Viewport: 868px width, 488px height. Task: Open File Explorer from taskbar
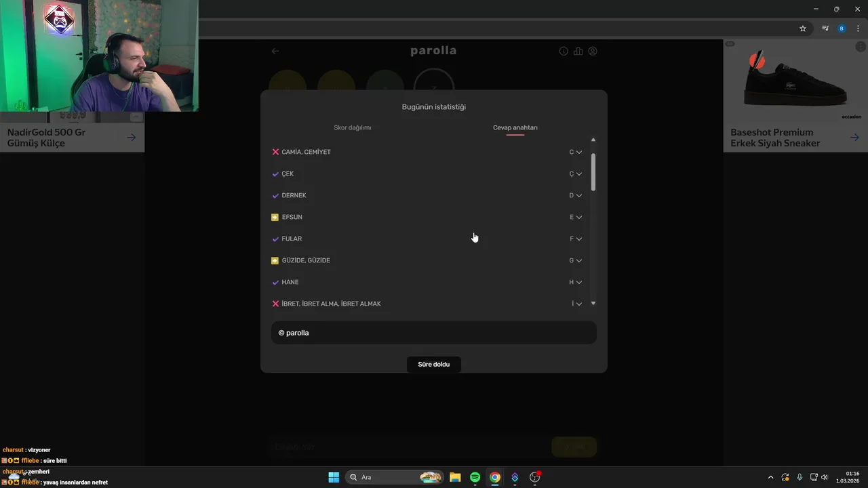[455, 477]
